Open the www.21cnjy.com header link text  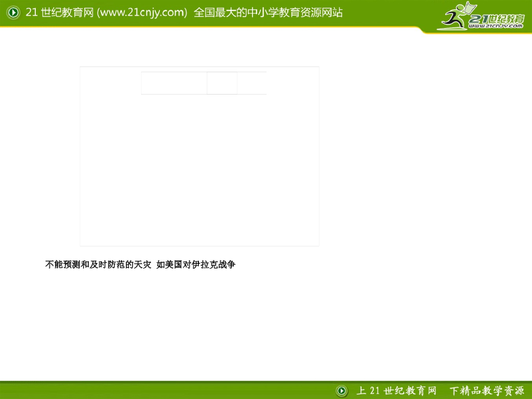tap(142, 12)
